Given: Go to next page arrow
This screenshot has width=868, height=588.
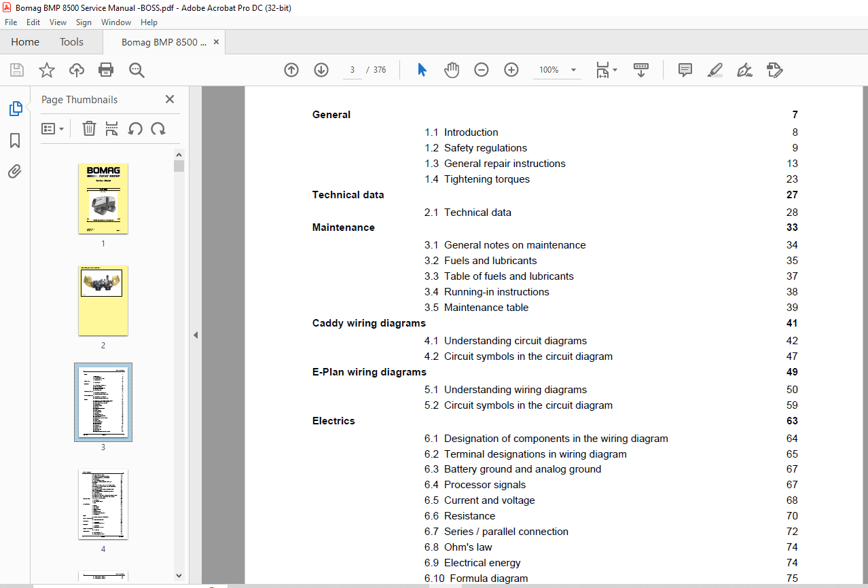Looking at the screenshot, I should 321,70.
